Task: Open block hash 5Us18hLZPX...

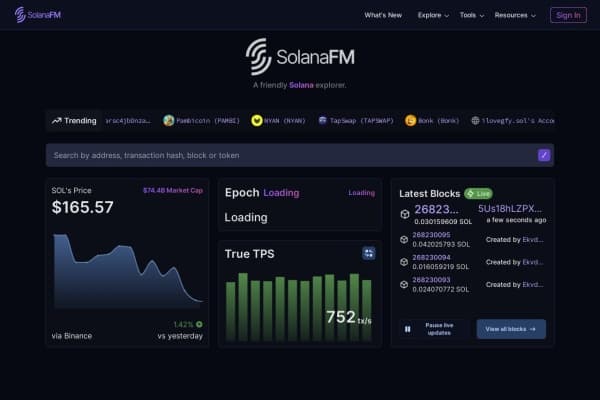Action: [510, 209]
